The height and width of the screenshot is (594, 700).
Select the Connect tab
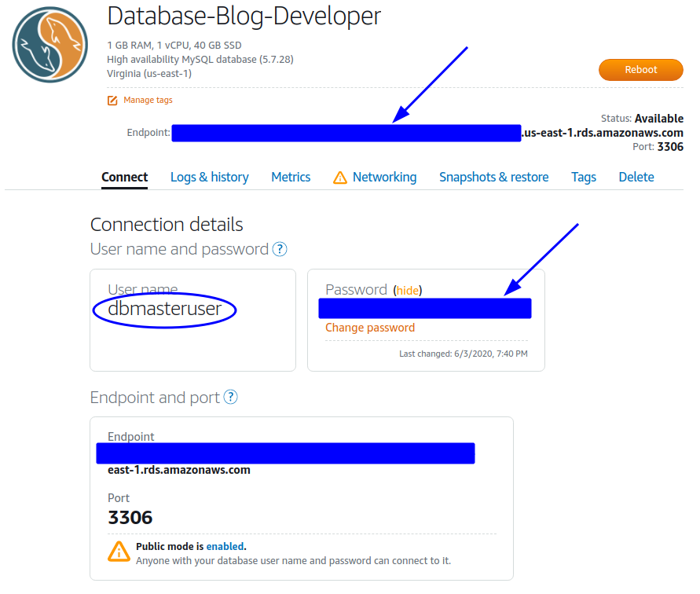(x=125, y=178)
